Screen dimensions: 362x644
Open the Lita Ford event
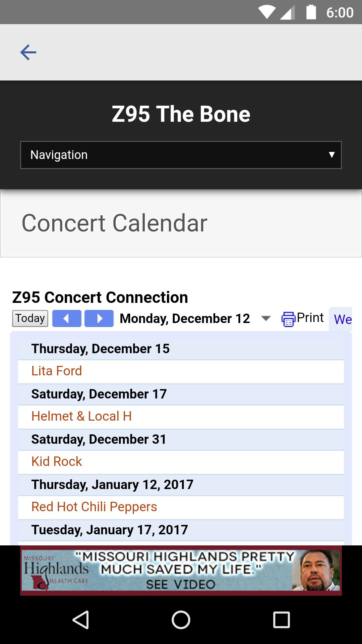coord(57,371)
